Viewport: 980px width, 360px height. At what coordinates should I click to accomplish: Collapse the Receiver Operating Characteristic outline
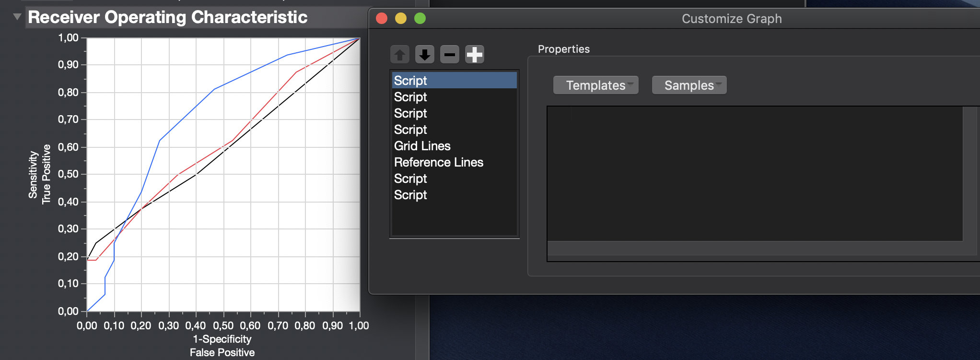pyautogui.click(x=17, y=17)
